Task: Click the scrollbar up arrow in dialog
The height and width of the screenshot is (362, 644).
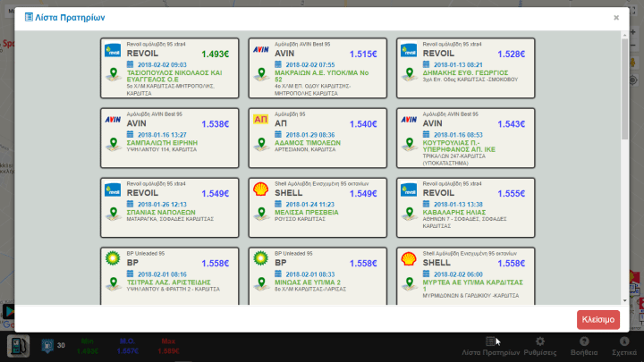Action: point(624,35)
